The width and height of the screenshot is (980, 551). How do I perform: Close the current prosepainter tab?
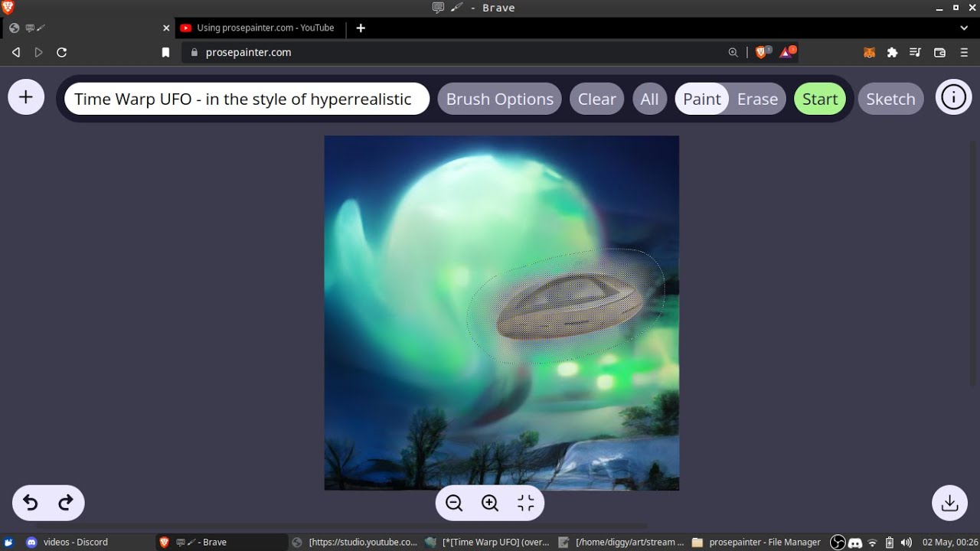(166, 28)
